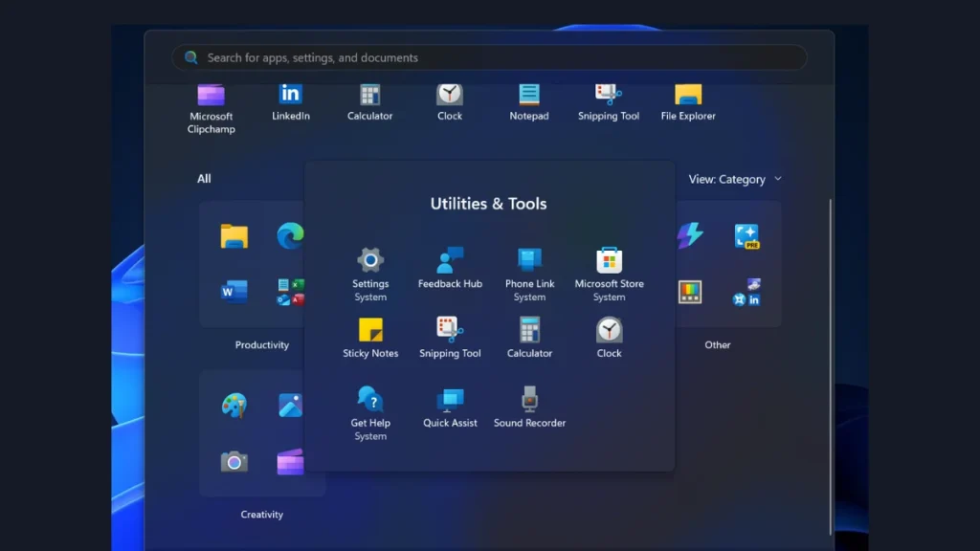Open Microsoft Clipchamp from pinned apps

[212, 109]
